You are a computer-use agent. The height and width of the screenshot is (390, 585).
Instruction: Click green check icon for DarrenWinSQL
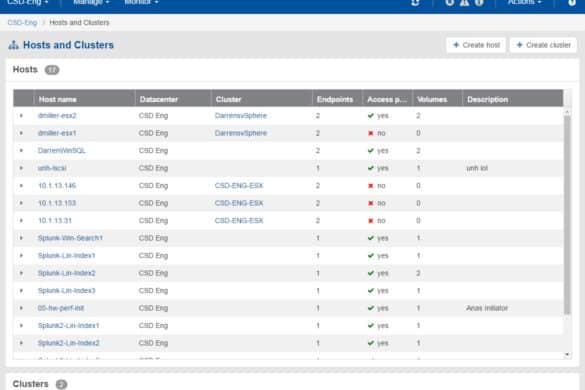click(370, 151)
